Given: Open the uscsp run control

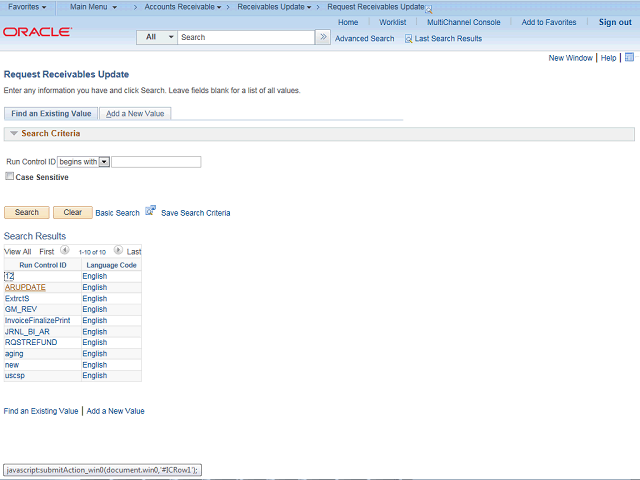Looking at the screenshot, I should 15,376.
